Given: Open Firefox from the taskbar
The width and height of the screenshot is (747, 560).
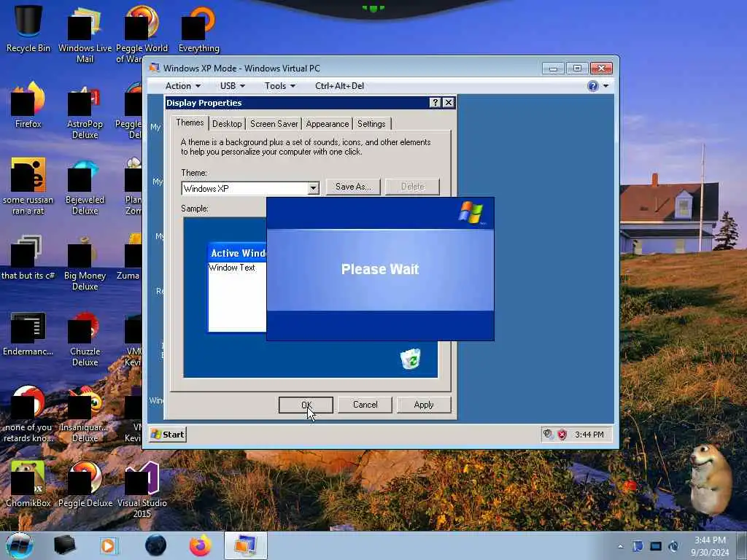Looking at the screenshot, I should 201,545.
